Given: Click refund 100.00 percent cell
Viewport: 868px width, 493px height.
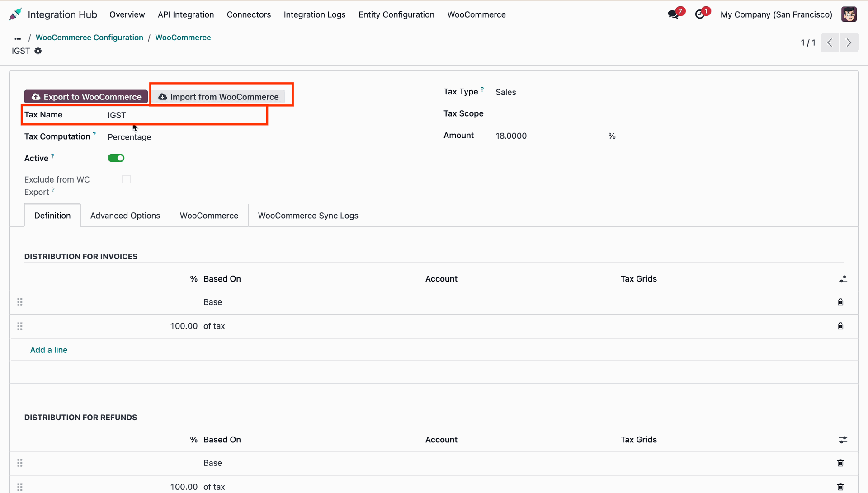Looking at the screenshot, I should coord(184,487).
